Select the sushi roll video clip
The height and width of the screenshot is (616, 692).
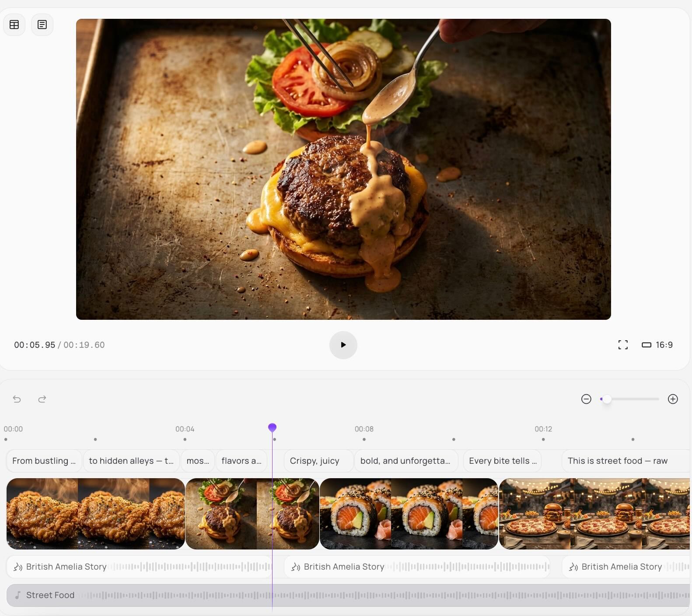[x=409, y=514]
